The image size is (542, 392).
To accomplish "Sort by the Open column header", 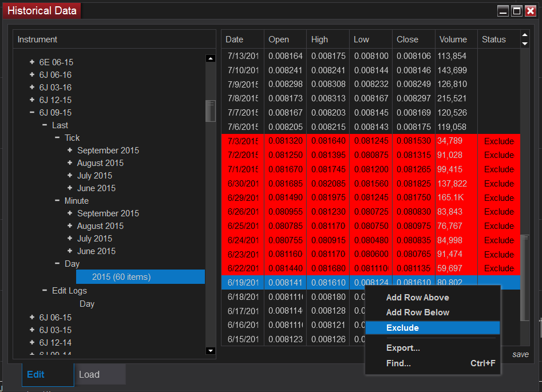I will pos(285,39).
